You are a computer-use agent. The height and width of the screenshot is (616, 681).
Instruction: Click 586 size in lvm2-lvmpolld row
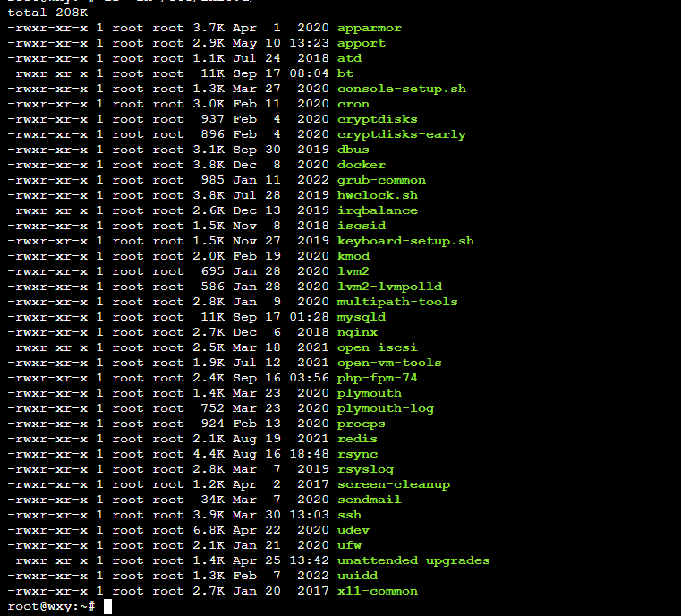tap(212, 287)
